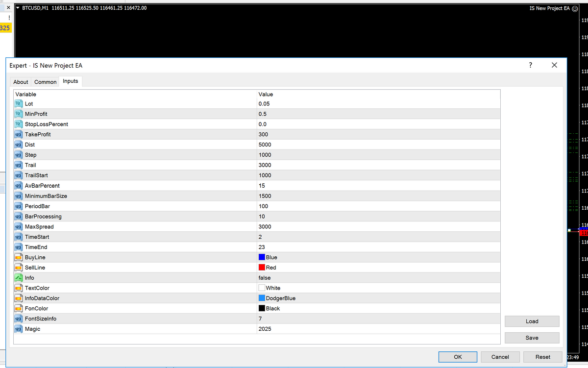
Task: Click the Step integer icon
Action: 18,155
